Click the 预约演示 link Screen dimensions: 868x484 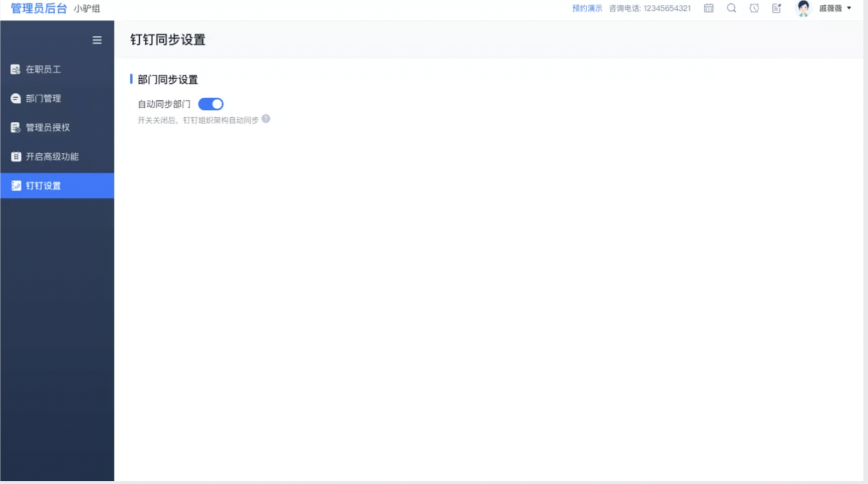click(x=587, y=8)
